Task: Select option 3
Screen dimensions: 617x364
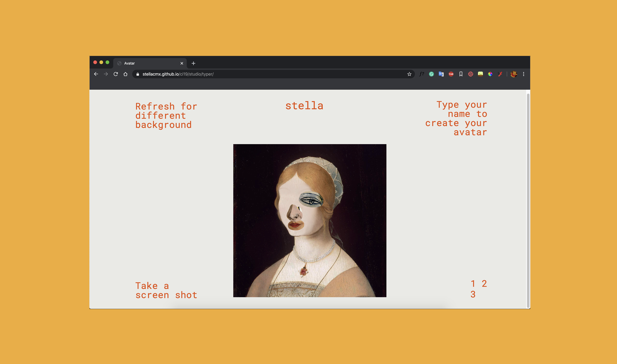Action: click(x=473, y=294)
